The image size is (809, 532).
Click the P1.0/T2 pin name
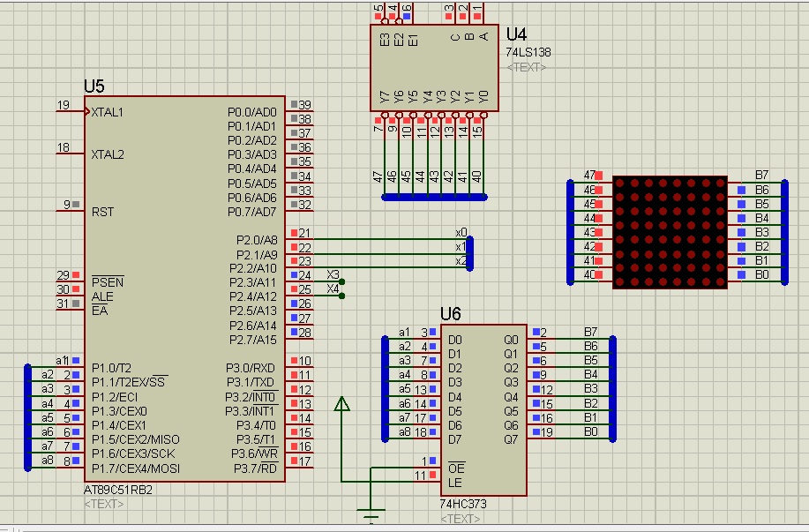tap(111, 369)
